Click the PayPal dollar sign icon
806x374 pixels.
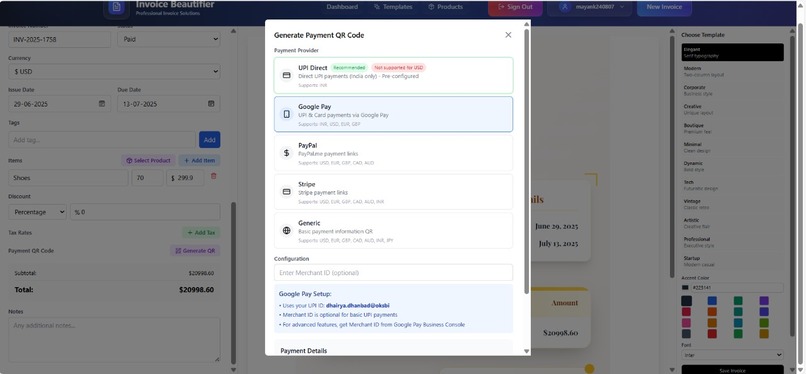click(x=287, y=153)
